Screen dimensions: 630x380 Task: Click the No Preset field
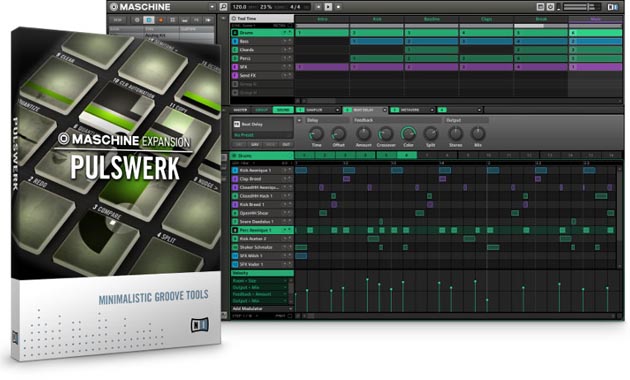[x=262, y=135]
